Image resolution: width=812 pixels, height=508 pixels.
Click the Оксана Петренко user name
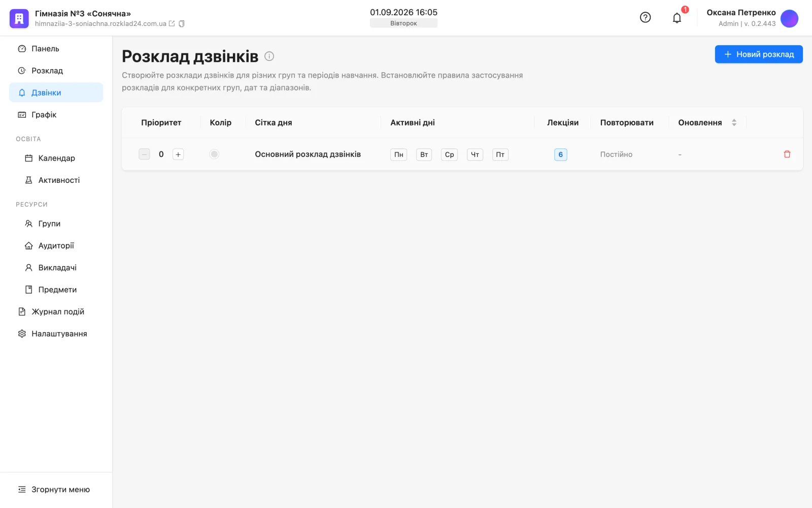[x=741, y=13]
